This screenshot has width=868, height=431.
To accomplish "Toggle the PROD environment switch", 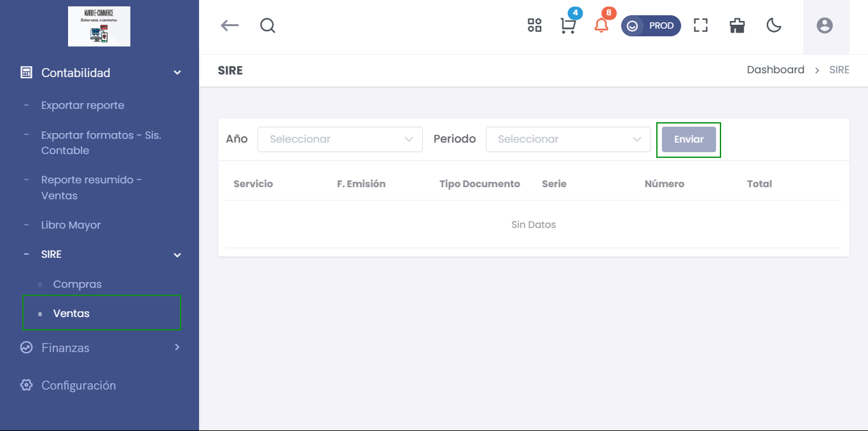I will (651, 26).
